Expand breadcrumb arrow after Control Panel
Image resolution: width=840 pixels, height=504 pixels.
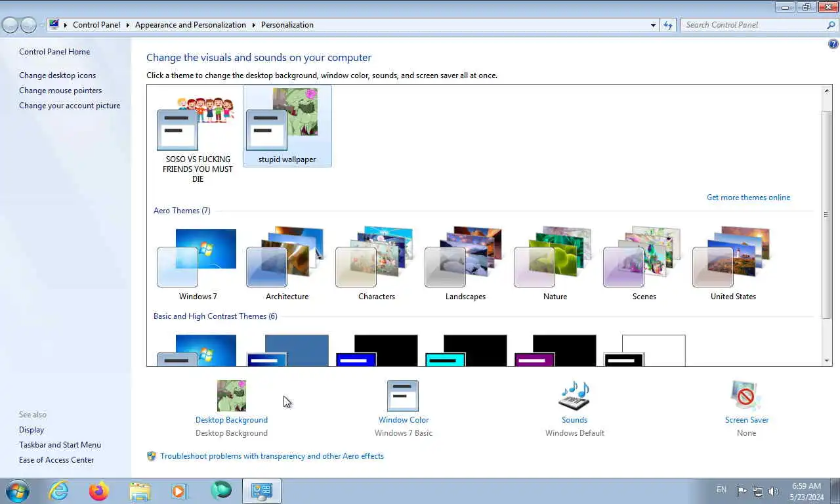pyautogui.click(x=127, y=25)
